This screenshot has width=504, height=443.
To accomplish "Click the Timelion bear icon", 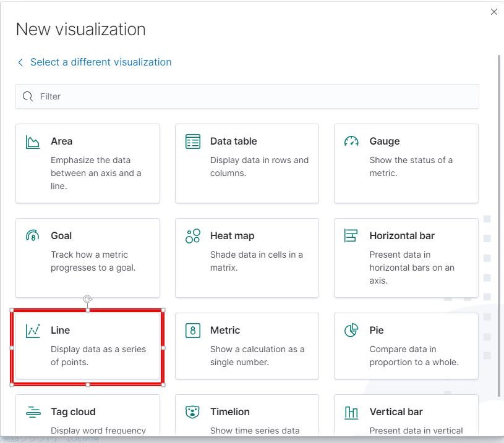I will (x=192, y=412).
